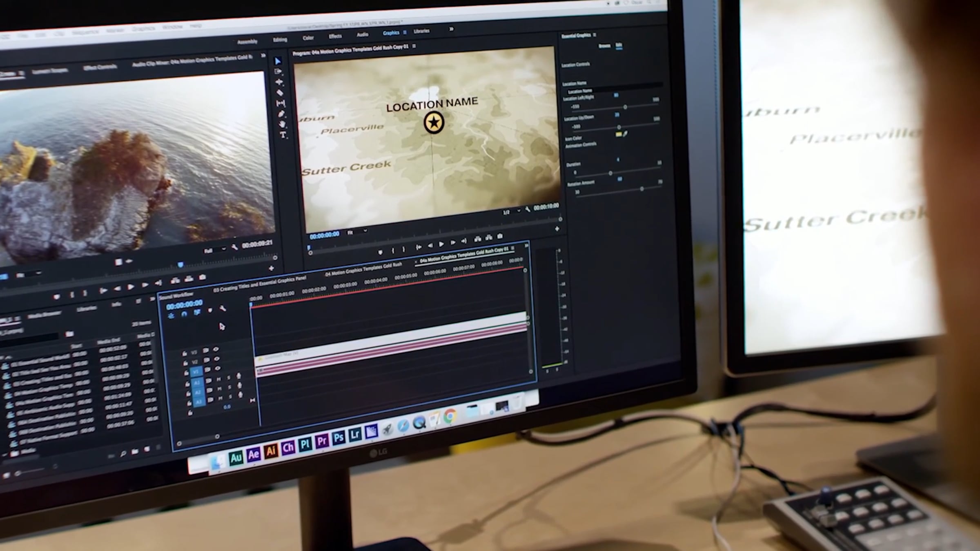Toggle lock on the V1 track
The height and width of the screenshot is (551, 980).
(186, 372)
